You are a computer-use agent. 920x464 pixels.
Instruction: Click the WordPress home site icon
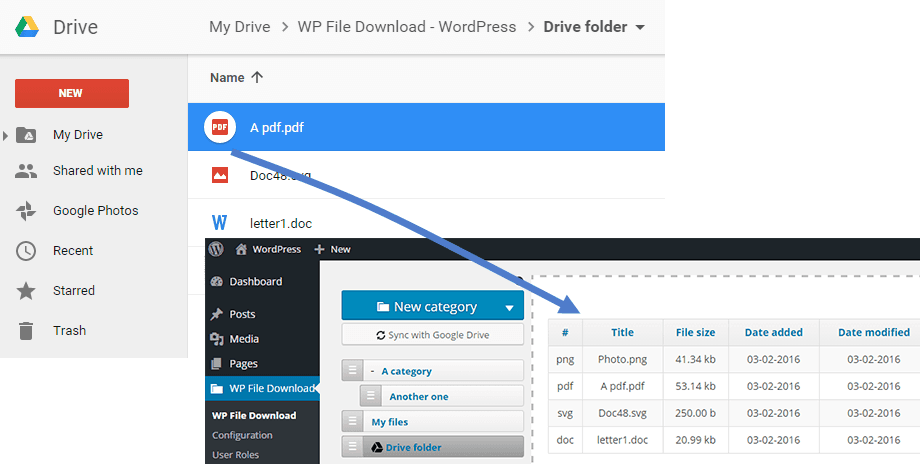[x=242, y=249]
